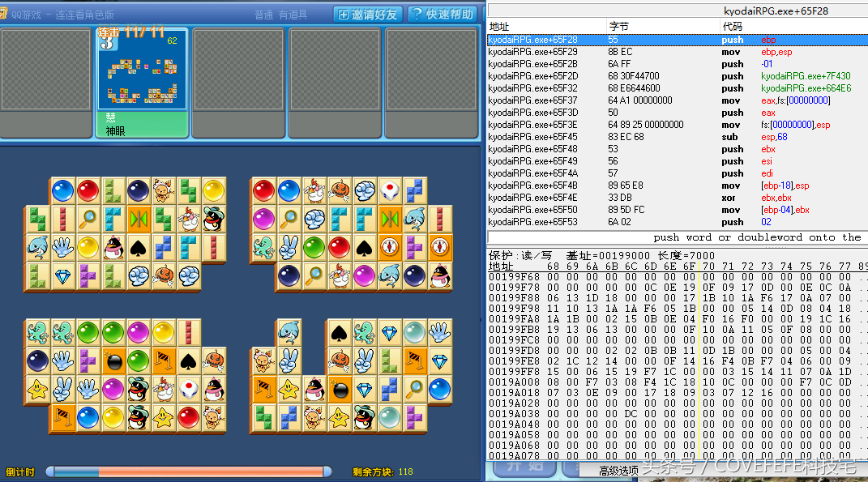Click memory row address 00199F78

pos(515,288)
